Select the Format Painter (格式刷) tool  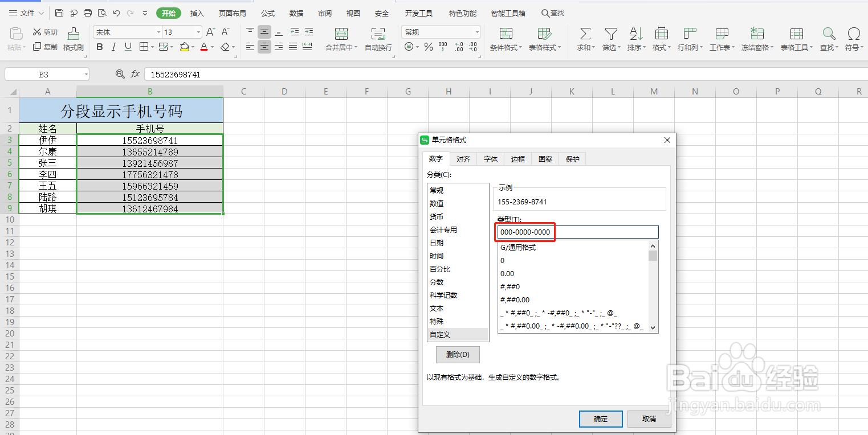pos(73,40)
